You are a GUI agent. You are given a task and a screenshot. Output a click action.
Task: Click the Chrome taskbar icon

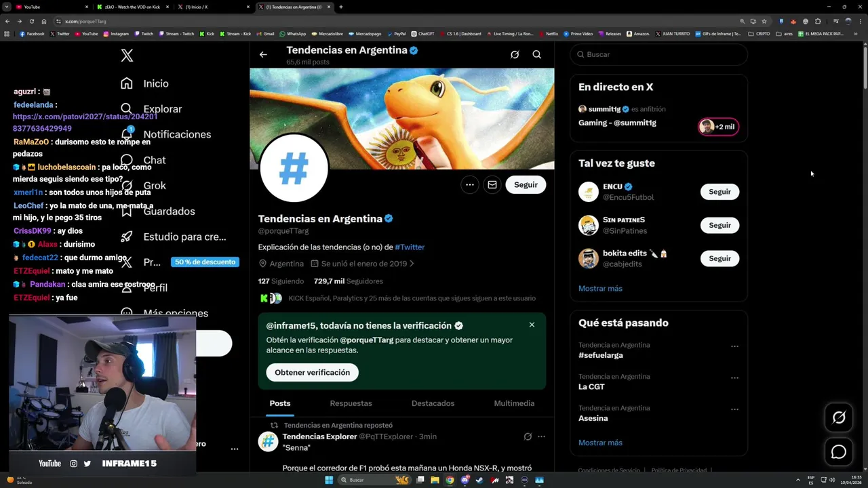[x=450, y=480]
